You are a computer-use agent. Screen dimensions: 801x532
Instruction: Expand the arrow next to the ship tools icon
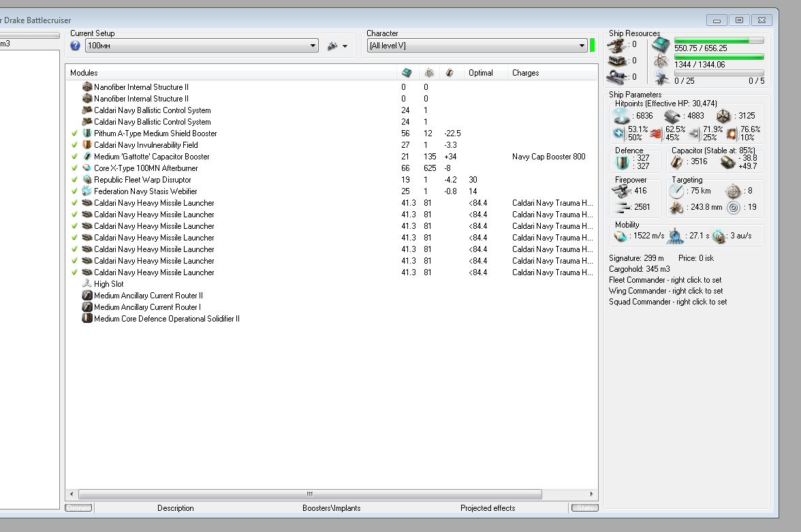(x=345, y=46)
